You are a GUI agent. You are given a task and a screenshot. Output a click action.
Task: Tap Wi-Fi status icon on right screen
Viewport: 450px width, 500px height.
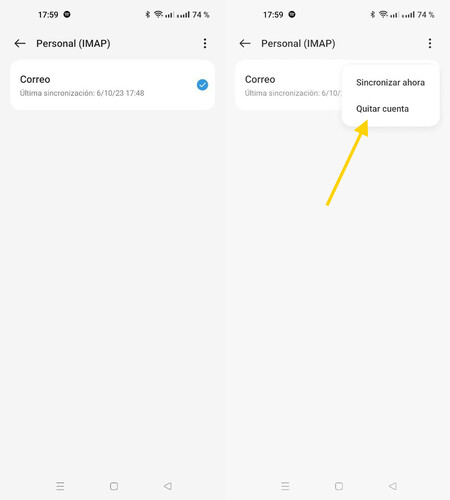383,14
